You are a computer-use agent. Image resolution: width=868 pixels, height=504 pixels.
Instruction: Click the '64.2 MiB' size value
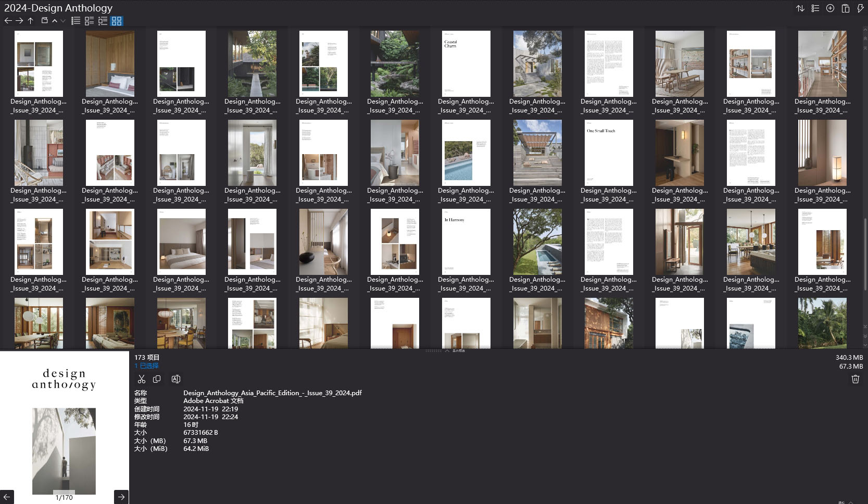[x=196, y=449]
